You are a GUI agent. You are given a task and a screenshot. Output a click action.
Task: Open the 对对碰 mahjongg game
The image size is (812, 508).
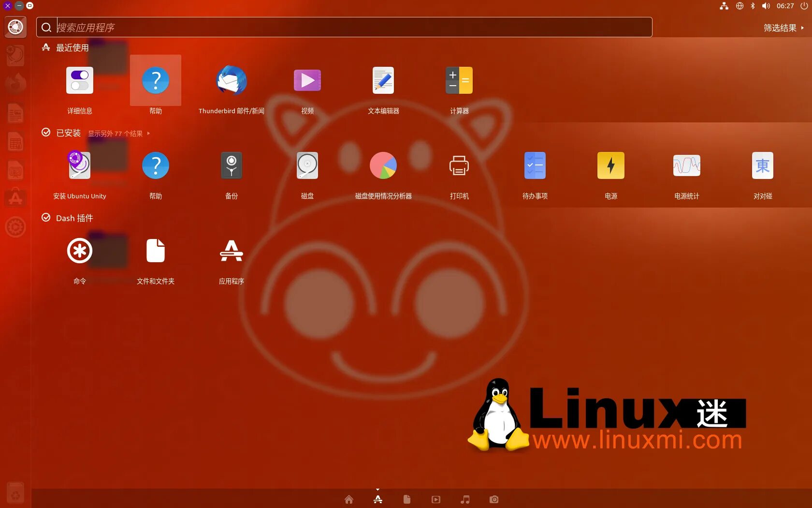[x=763, y=165]
